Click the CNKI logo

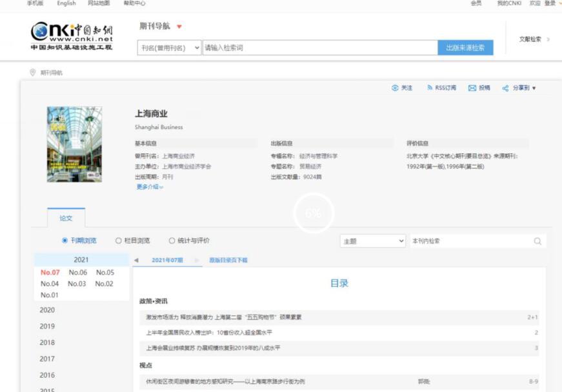(72, 36)
